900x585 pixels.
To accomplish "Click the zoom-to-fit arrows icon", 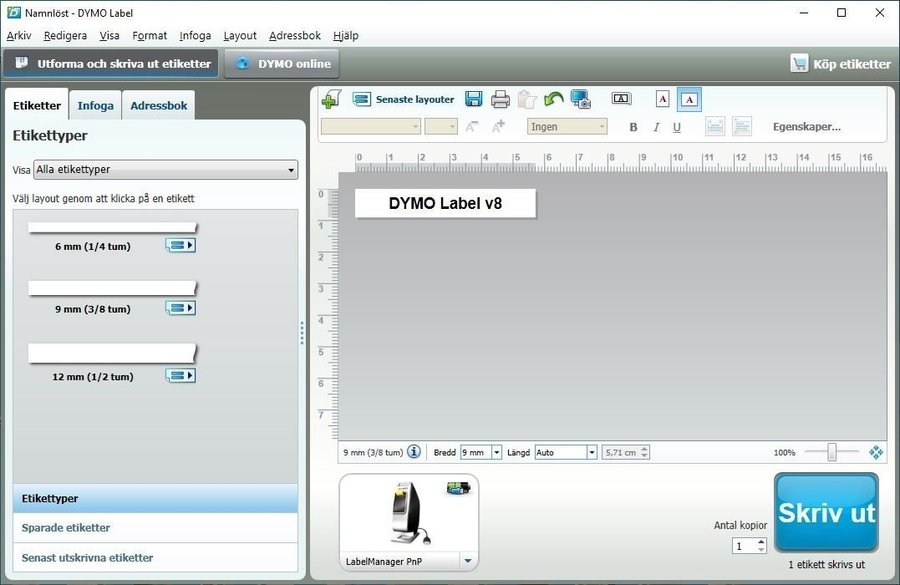I will (x=876, y=452).
